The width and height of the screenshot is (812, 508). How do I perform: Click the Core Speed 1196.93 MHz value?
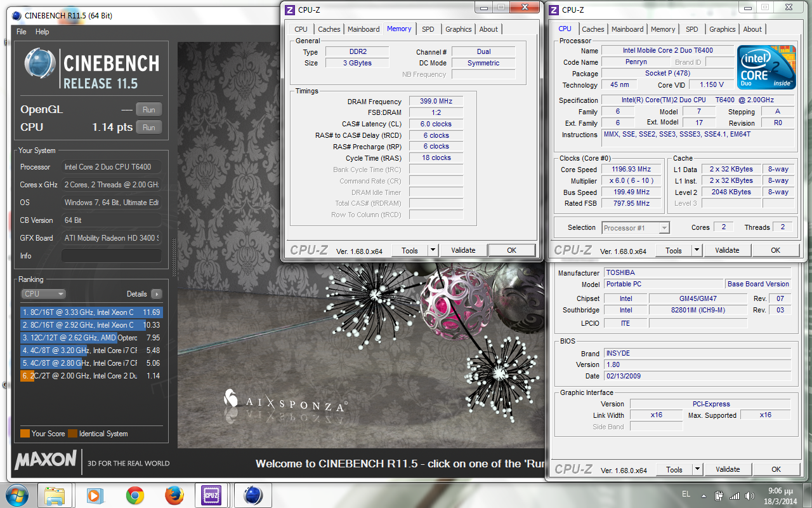click(632, 170)
